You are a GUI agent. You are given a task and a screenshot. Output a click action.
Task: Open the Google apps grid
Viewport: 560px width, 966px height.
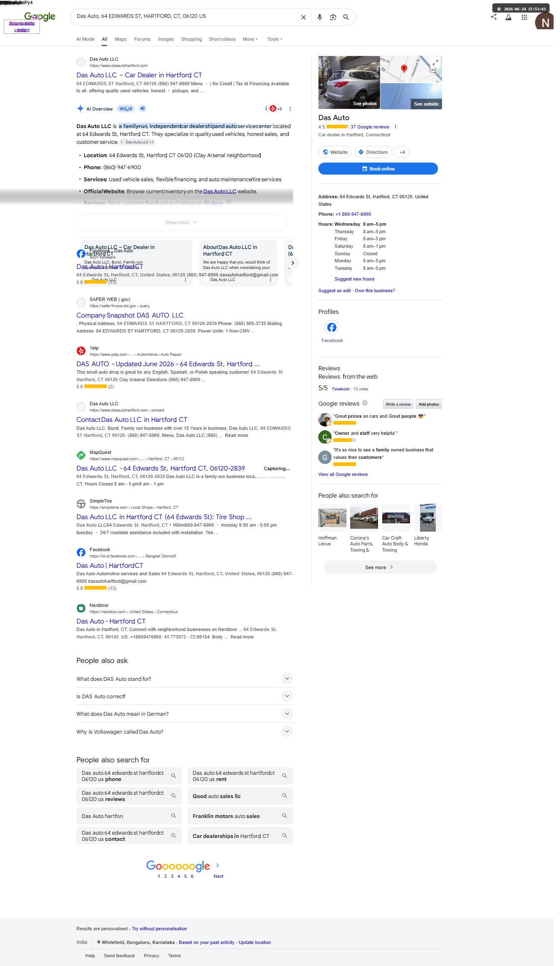pos(524,17)
